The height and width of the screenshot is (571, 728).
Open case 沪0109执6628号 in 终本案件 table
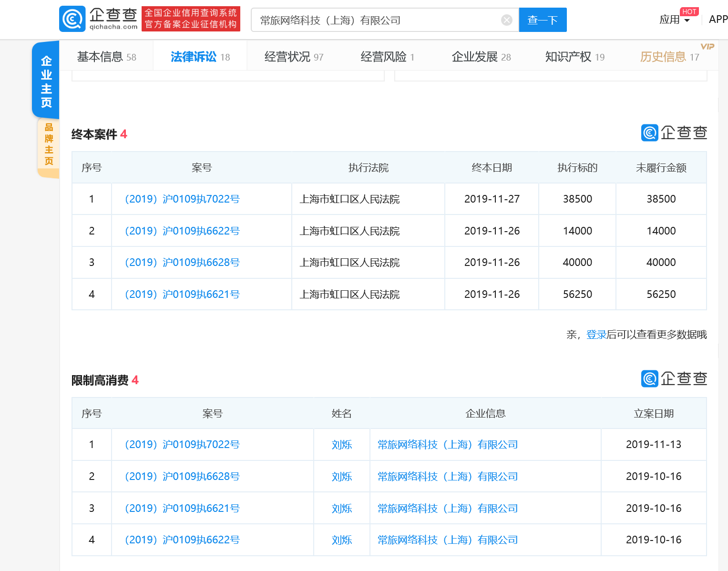[182, 262]
